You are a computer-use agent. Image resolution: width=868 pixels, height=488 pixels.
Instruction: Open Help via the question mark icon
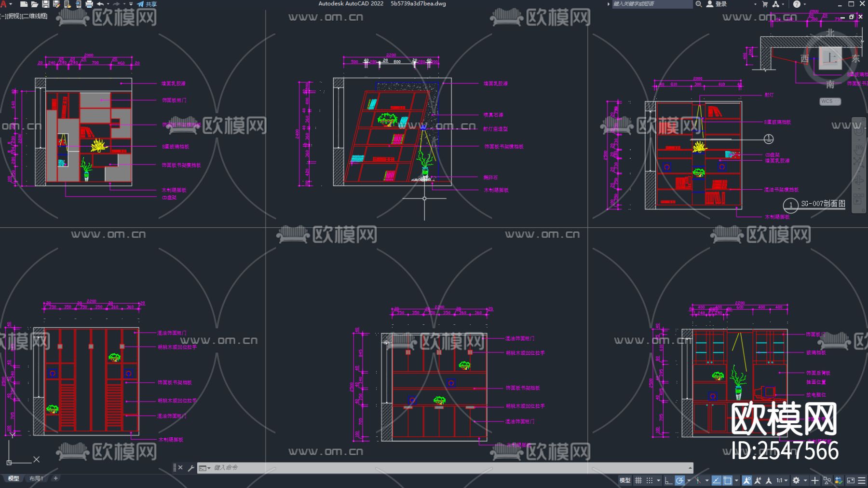797,4
